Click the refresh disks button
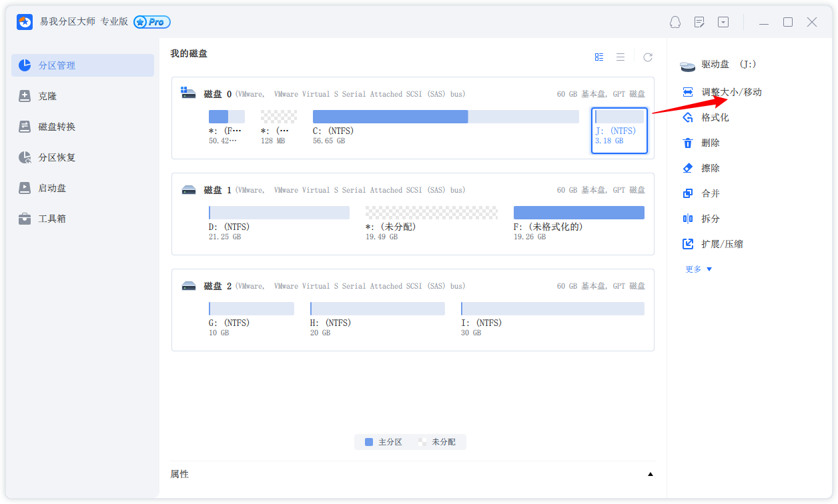The height and width of the screenshot is (504, 838). [647, 57]
